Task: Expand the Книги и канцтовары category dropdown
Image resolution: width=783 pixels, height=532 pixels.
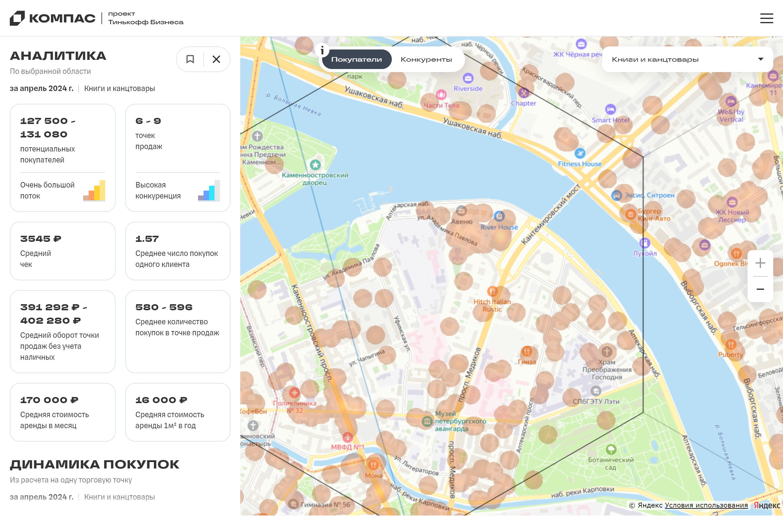Action: (687, 59)
